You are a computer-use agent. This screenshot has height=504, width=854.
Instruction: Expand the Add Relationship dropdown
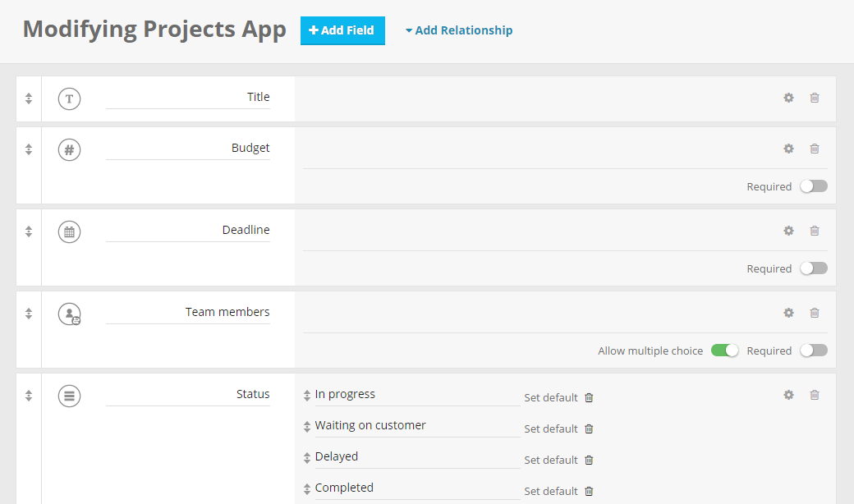tap(459, 30)
